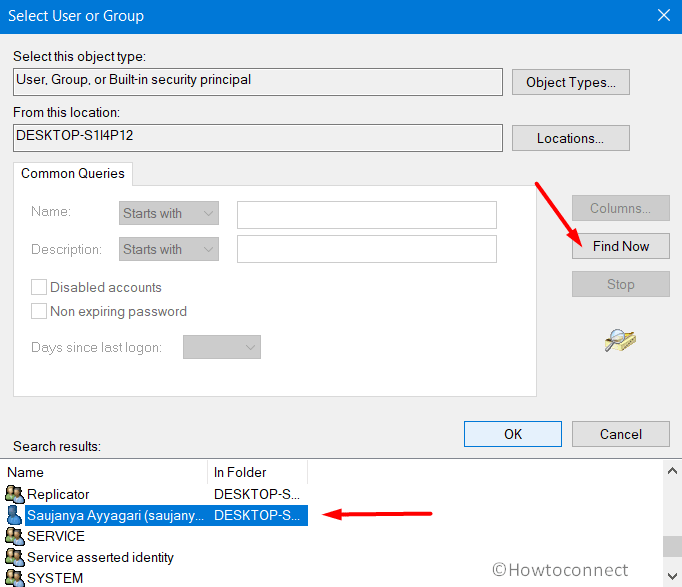Switch to the Common Queries tab
The image size is (682, 587).
point(73,173)
